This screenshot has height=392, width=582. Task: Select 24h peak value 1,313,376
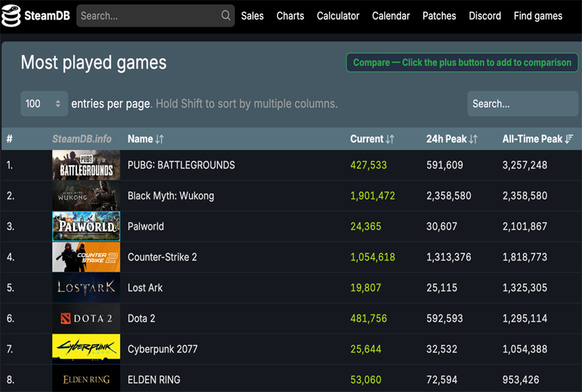tap(449, 257)
